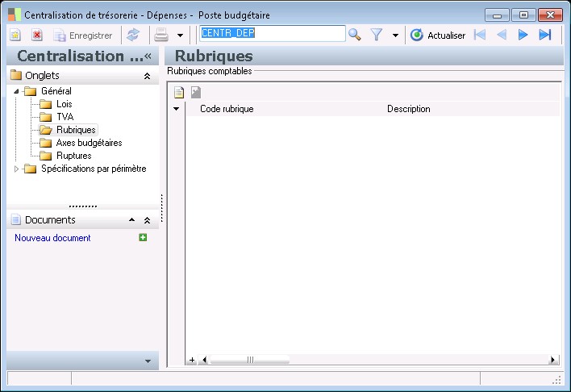This screenshot has width=571, height=392.
Task: Click the Nouveau document link
Action: click(52, 238)
